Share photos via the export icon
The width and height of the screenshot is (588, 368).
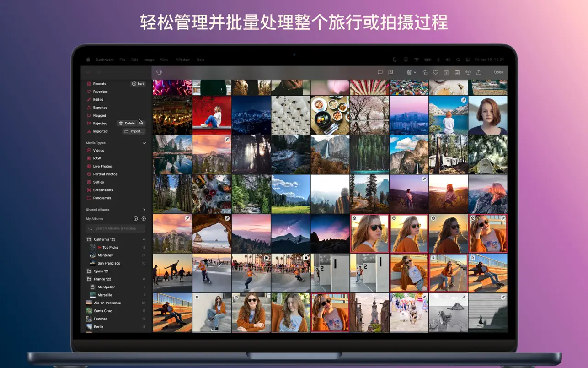[479, 72]
